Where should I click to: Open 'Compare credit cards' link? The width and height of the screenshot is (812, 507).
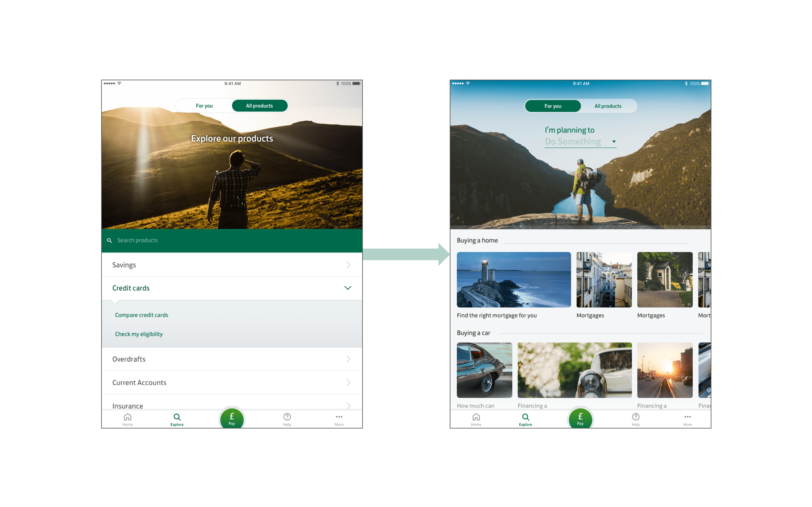[x=142, y=315]
